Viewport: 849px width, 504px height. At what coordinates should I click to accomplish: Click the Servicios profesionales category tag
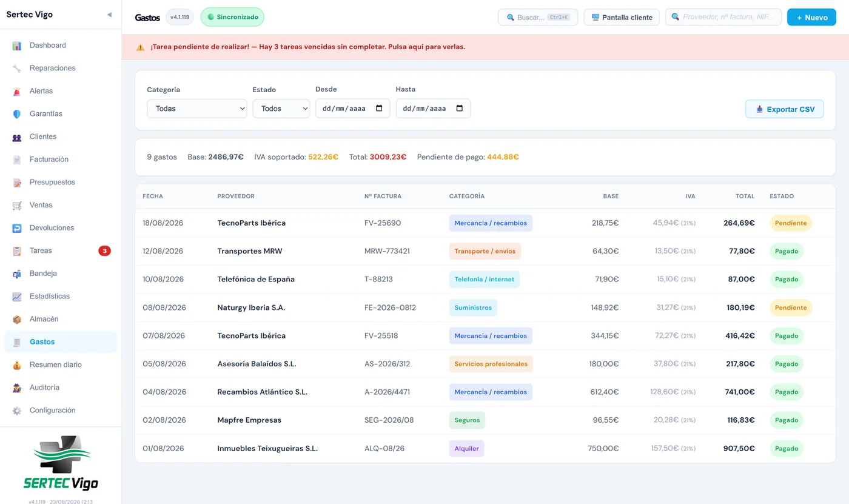click(491, 364)
